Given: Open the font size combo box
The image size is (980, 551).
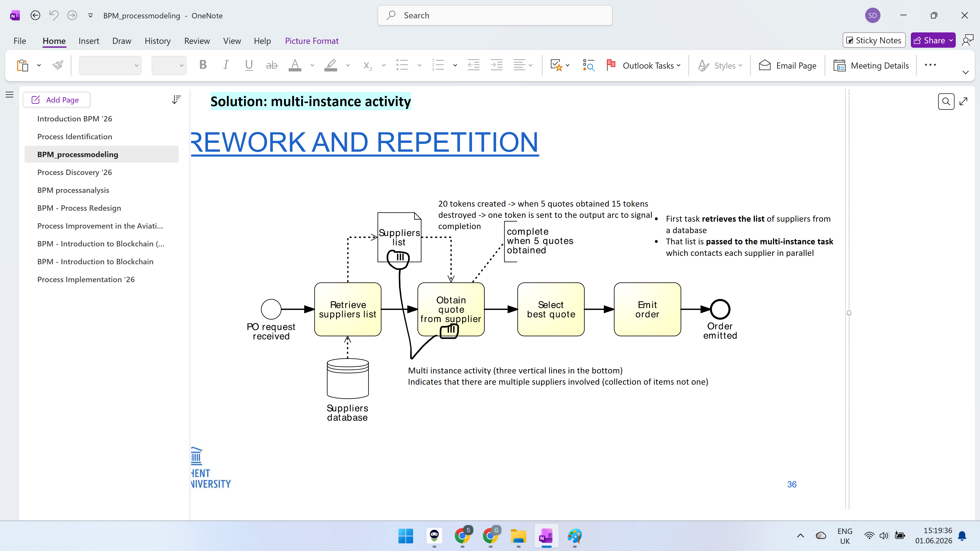Looking at the screenshot, I should point(169,65).
